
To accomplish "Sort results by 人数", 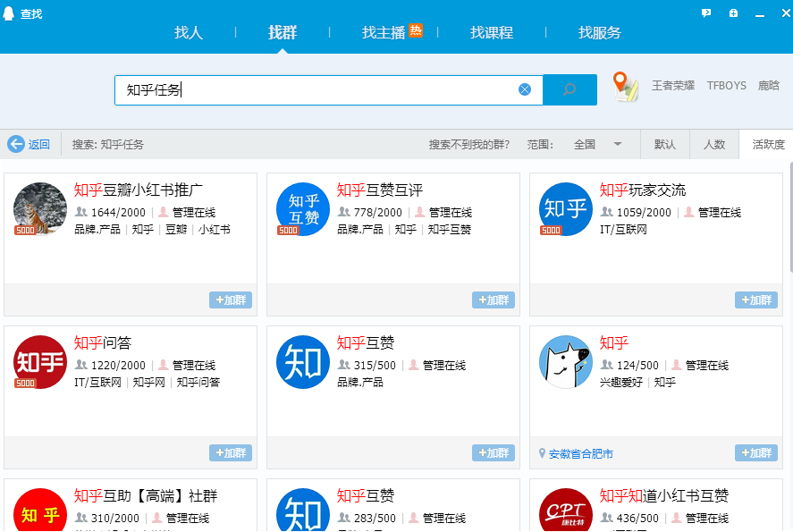I will pos(714,144).
